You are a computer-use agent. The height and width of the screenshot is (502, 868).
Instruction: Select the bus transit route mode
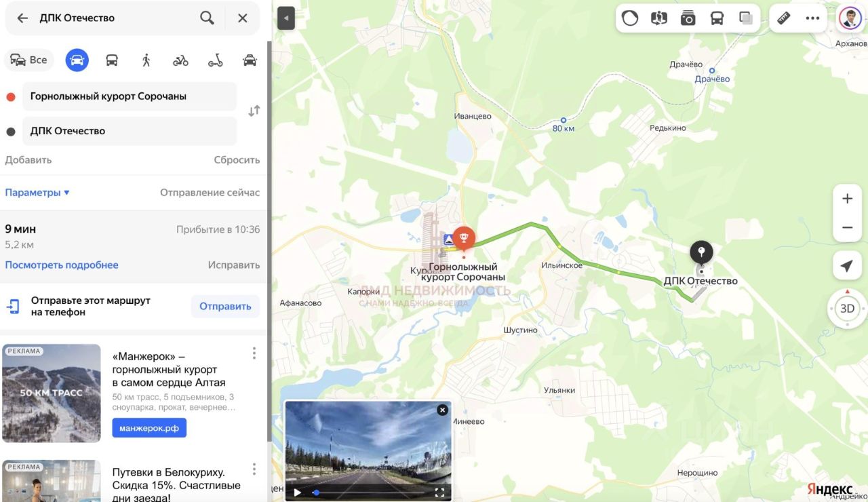[x=112, y=60]
